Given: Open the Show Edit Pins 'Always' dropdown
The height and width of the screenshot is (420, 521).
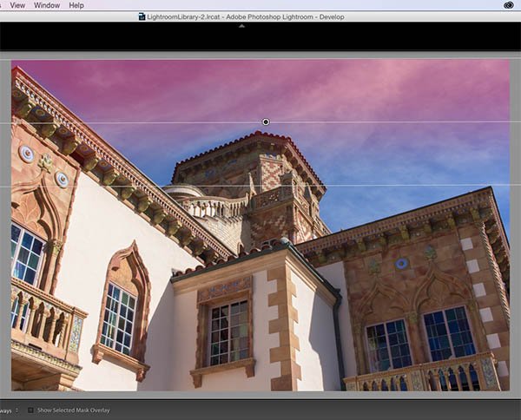Looking at the screenshot, I should pyautogui.click(x=6, y=410).
